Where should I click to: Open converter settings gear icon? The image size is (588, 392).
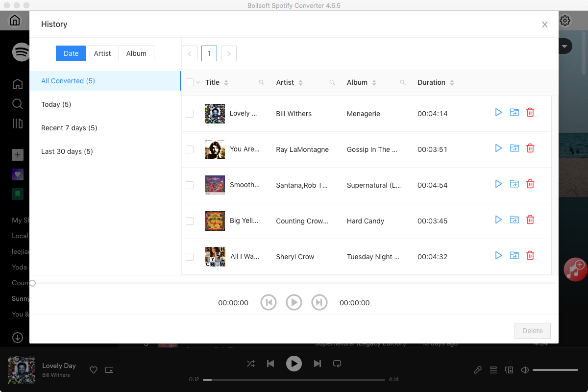pyautogui.click(x=565, y=21)
